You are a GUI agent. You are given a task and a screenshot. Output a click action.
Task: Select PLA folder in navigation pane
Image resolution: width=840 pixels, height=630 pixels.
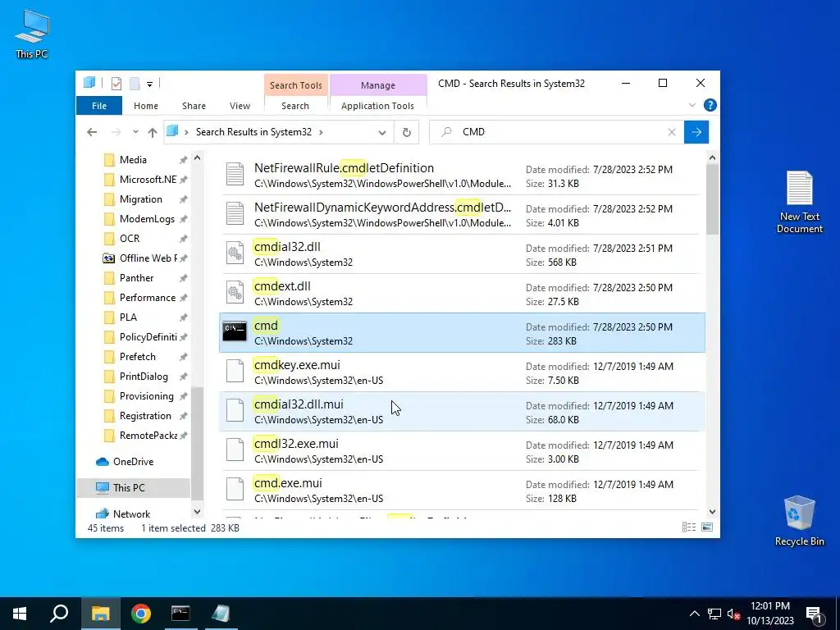click(x=128, y=317)
